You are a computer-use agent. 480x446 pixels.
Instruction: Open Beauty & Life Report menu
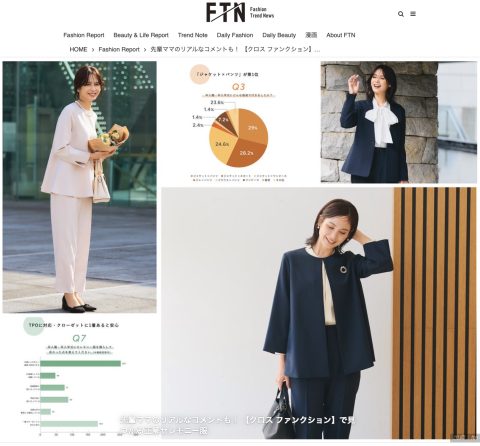(x=141, y=35)
